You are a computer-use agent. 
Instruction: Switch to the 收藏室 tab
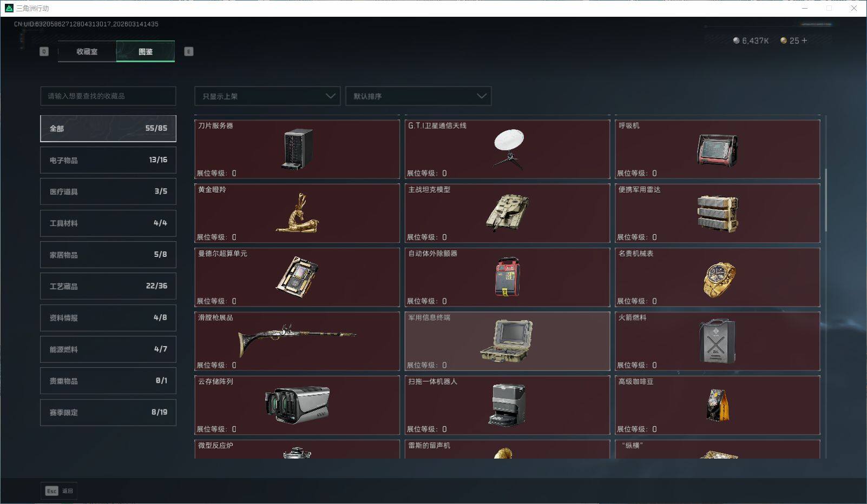[87, 51]
